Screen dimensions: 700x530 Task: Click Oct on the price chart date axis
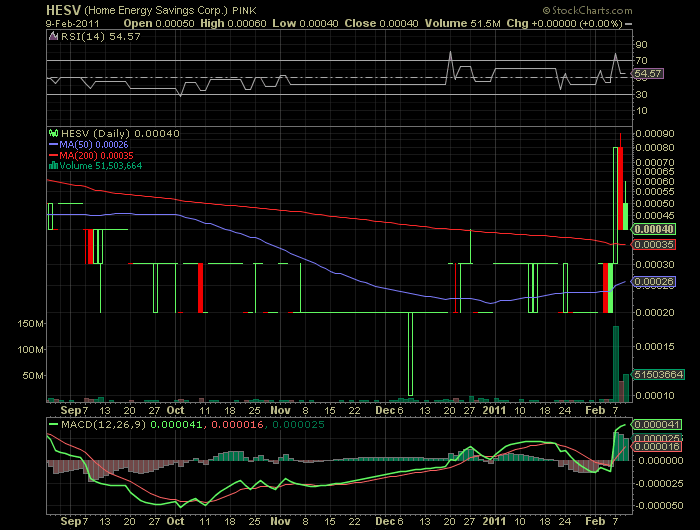click(175, 410)
